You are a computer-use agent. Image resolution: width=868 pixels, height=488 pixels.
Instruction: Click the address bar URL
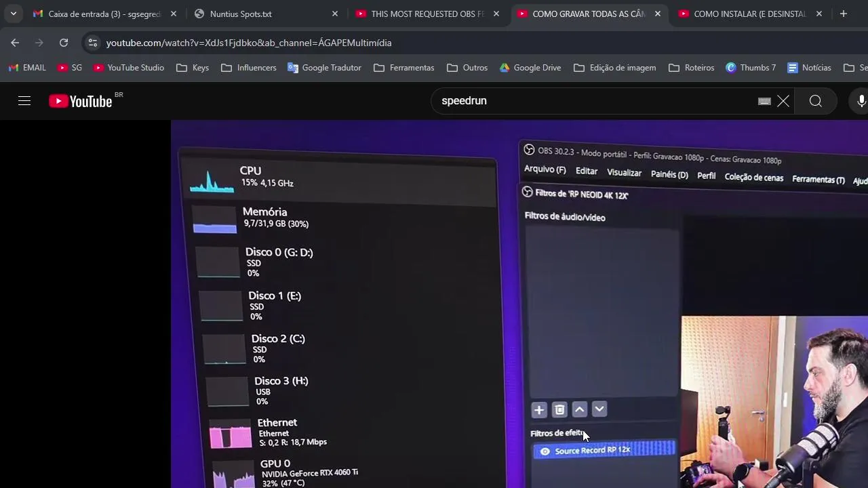click(249, 43)
